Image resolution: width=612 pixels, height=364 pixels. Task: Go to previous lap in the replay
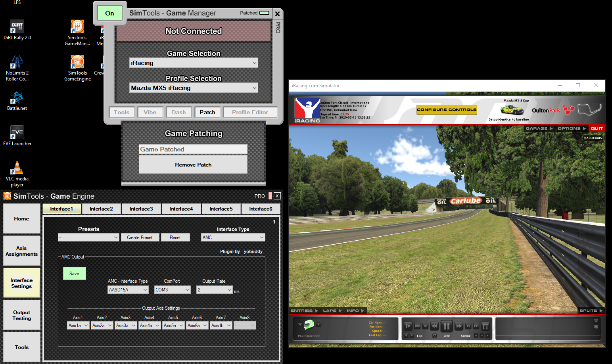[406, 335]
